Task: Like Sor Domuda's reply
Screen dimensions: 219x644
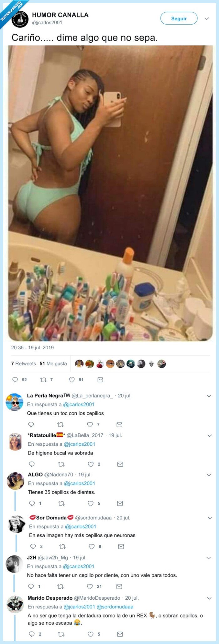Action: [92, 546]
